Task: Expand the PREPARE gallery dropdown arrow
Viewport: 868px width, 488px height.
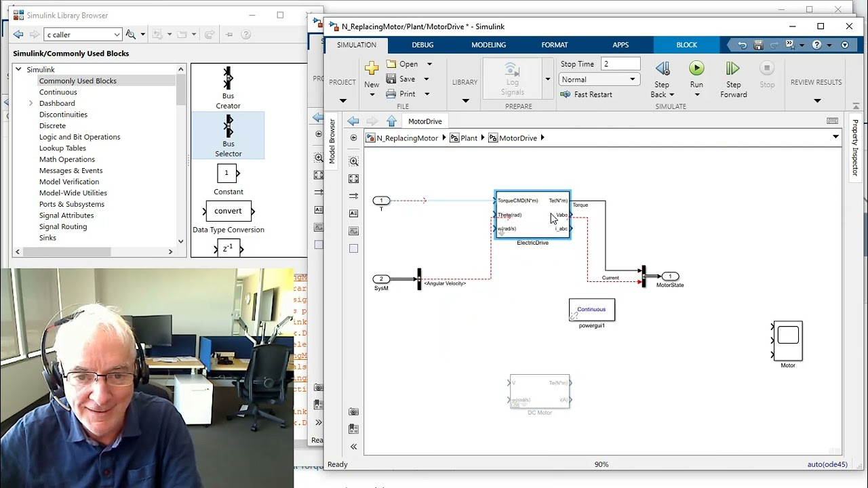Action: click(548, 79)
